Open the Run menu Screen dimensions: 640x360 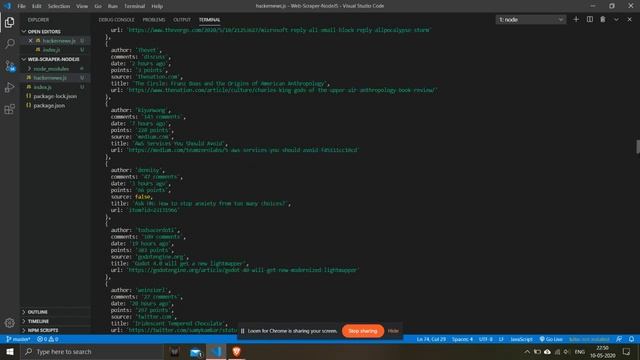point(113,6)
